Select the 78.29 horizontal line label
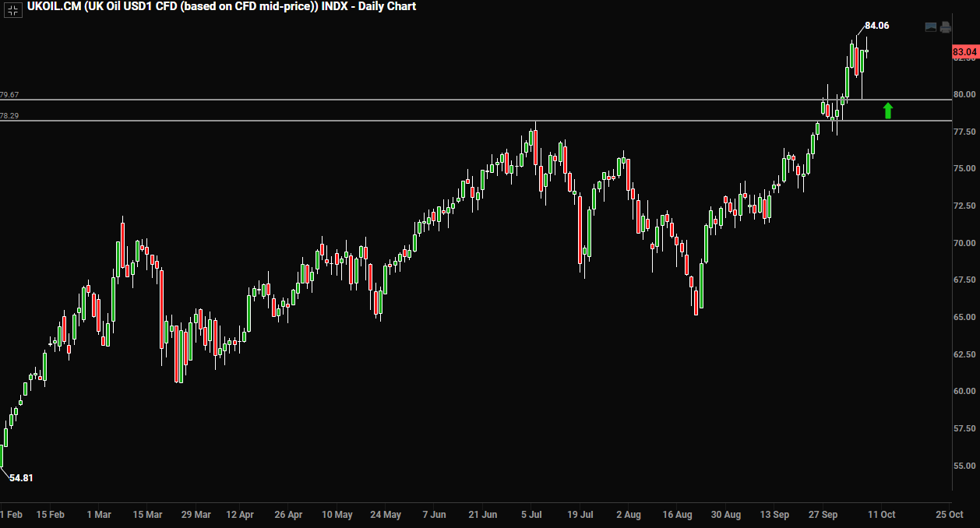This screenshot has width=980, height=528. (9, 116)
